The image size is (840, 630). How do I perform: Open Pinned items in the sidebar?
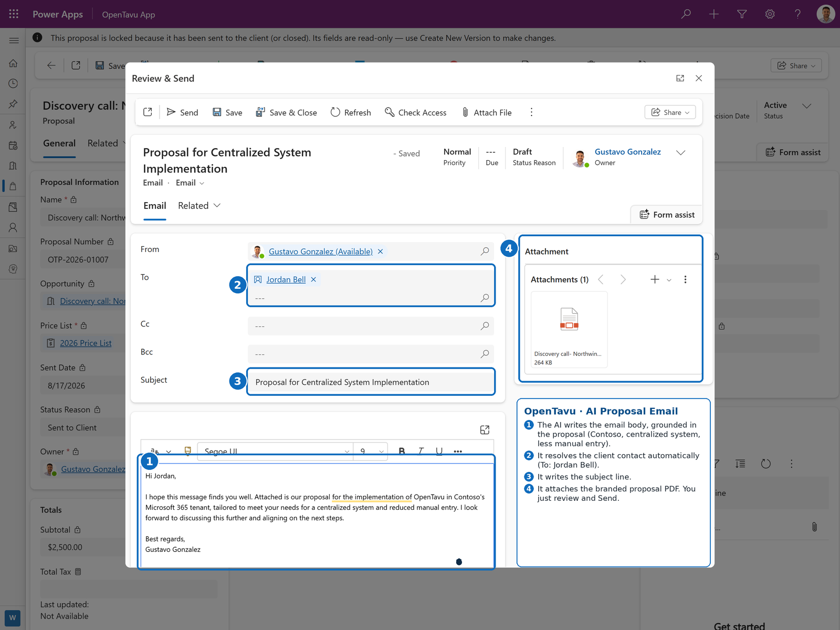(13, 104)
